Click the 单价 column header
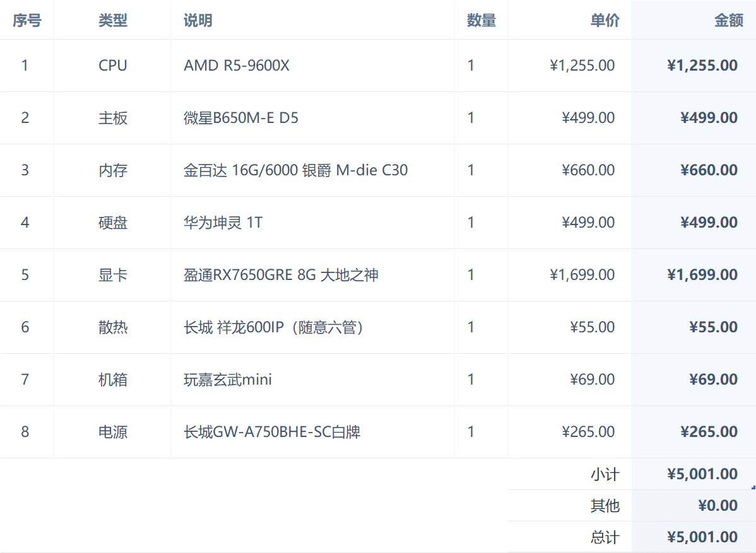 click(x=605, y=21)
